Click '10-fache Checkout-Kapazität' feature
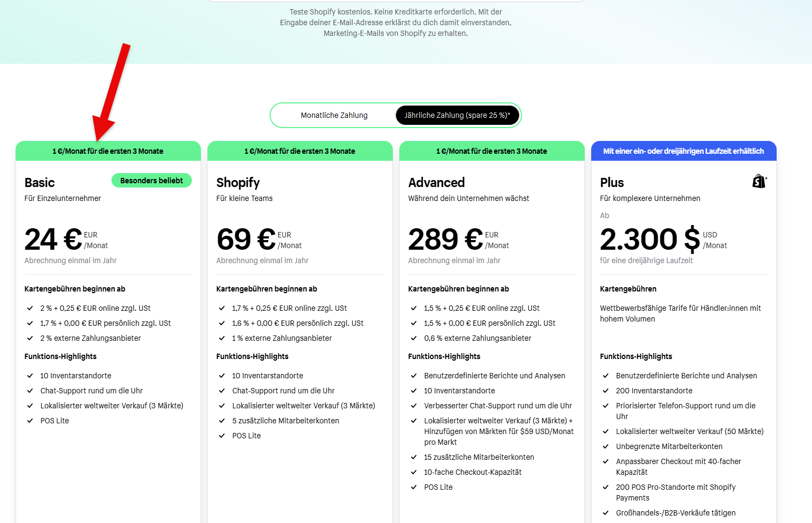 click(x=473, y=472)
